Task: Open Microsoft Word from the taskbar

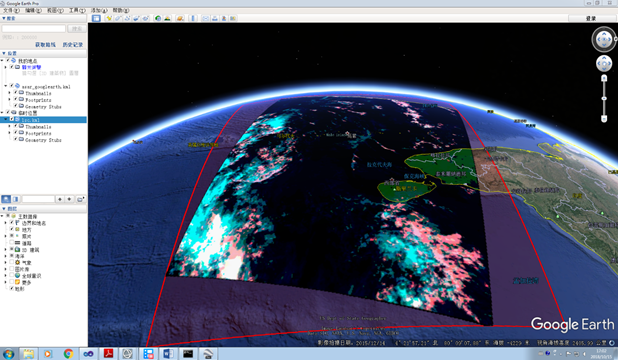Action: pos(168,354)
